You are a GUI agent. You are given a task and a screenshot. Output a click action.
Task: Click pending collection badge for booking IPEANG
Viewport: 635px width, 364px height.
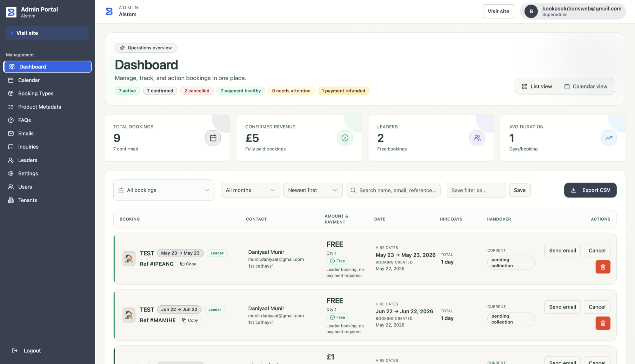[511, 263]
